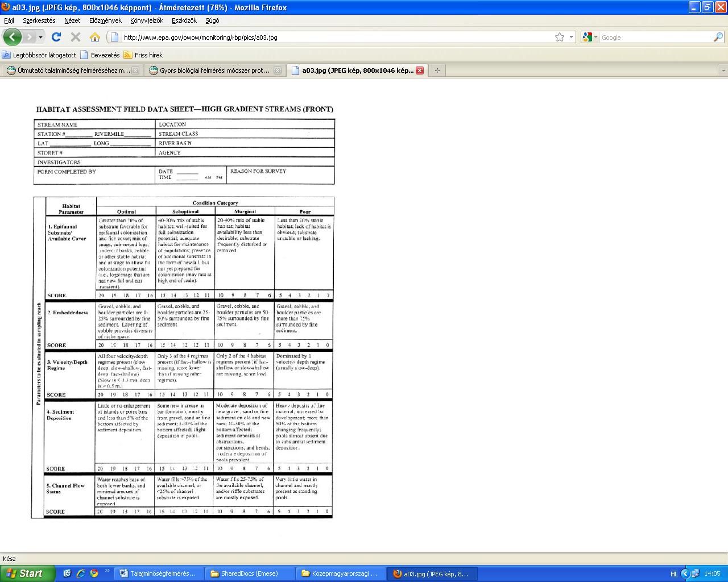The image size is (728, 582).
Task: Switch to Talajminőségfelmérés Word taskbar window
Action: tap(159, 573)
